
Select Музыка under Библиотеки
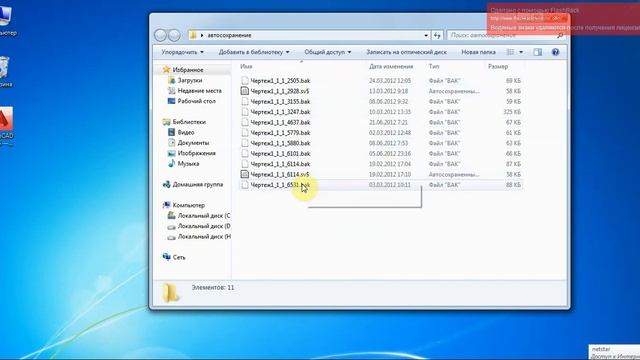point(189,164)
